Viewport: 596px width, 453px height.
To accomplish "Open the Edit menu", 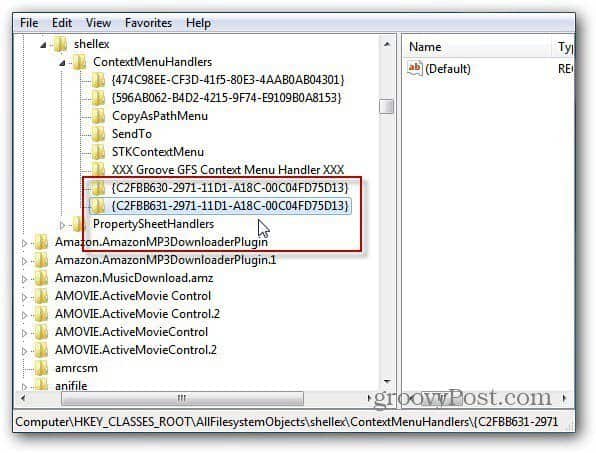I will click(62, 23).
